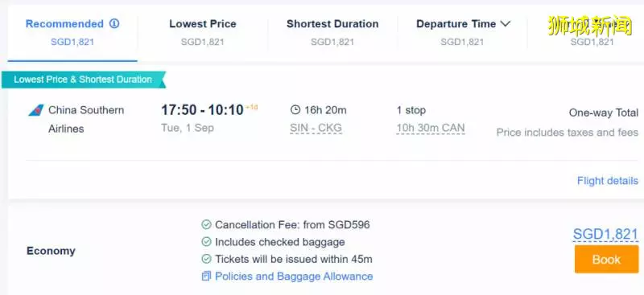The image size is (644, 295).
Task: Click the check icon beside Cancellation Fee
Action: click(x=206, y=225)
